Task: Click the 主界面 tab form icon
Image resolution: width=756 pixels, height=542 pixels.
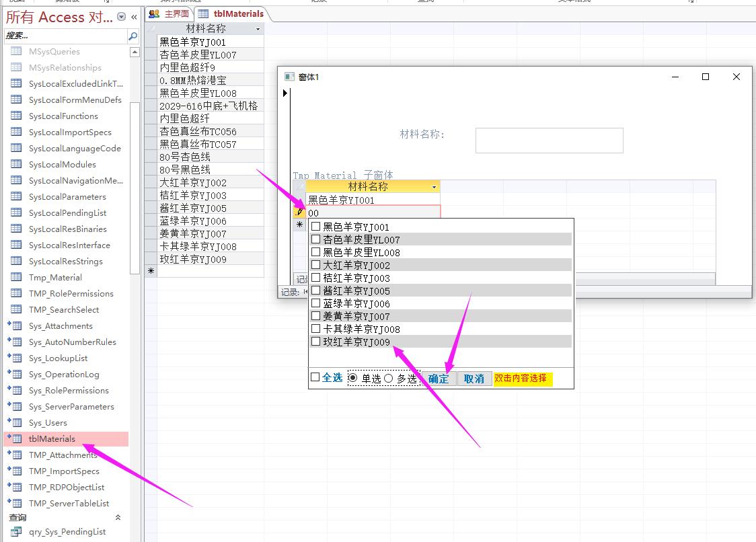Action: (x=154, y=13)
